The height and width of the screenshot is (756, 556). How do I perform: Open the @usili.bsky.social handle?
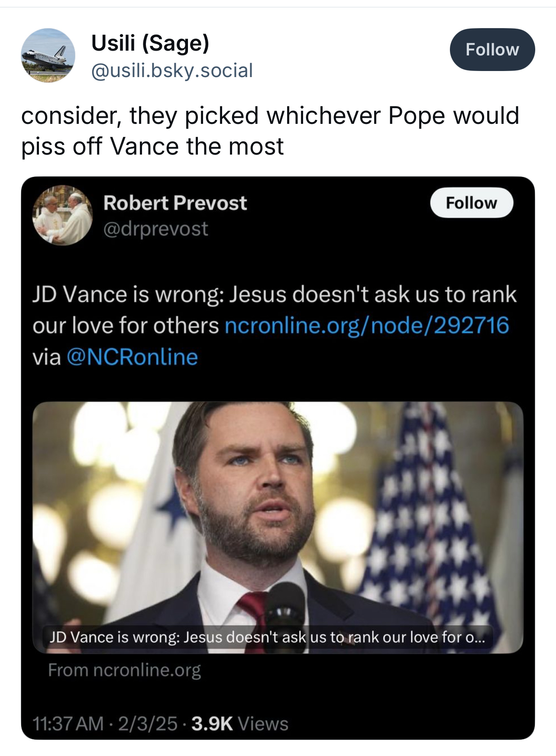[x=171, y=71]
